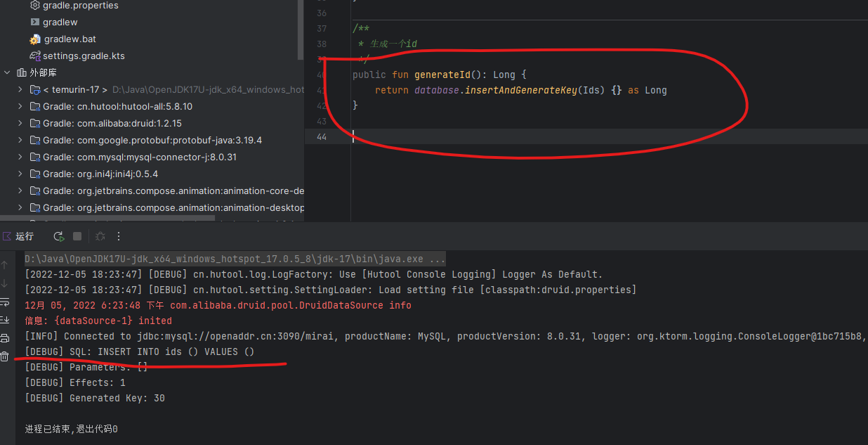Open the kebab menu in the run toolbar
The height and width of the screenshot is (445, 868).
(x=118, y=236)
